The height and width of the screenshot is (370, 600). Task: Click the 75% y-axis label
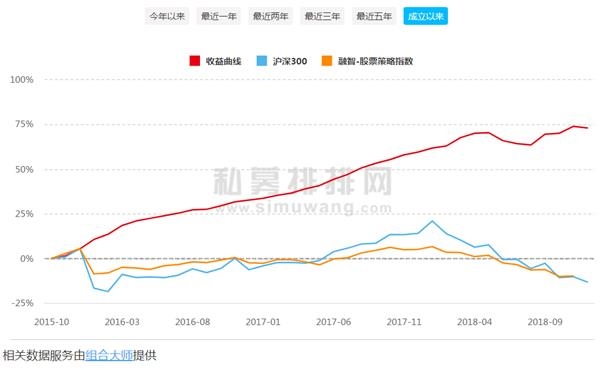pyautogui.click(x=24, y=124)
